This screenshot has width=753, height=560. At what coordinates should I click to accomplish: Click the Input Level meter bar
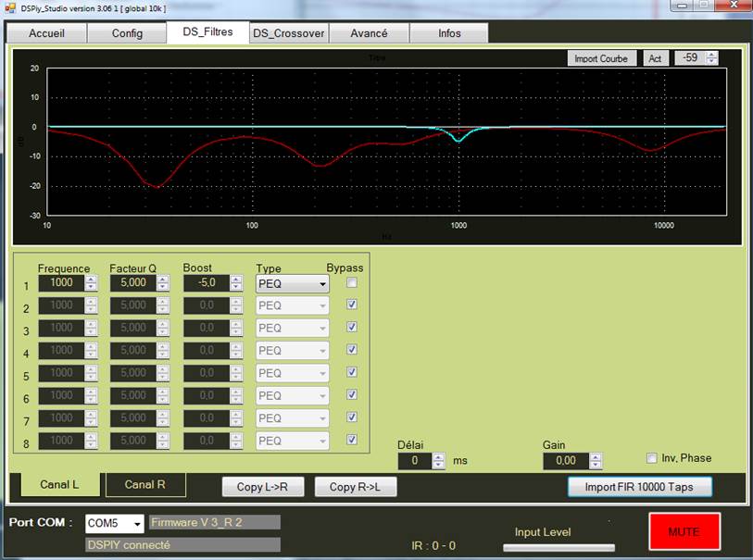tap(559, 548)
